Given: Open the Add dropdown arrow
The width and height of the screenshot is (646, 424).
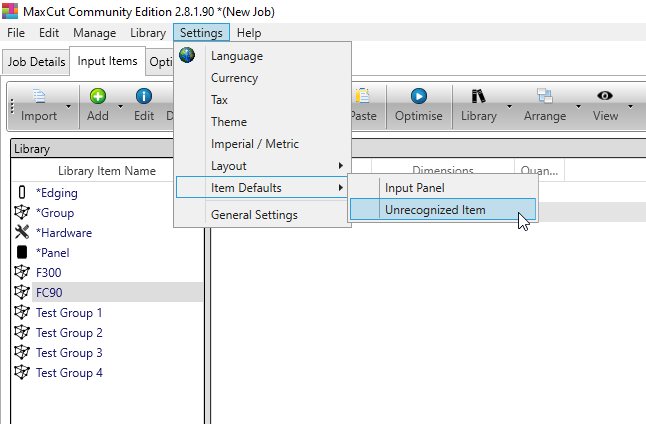Looking at the screenshot, I should point(120,107).
